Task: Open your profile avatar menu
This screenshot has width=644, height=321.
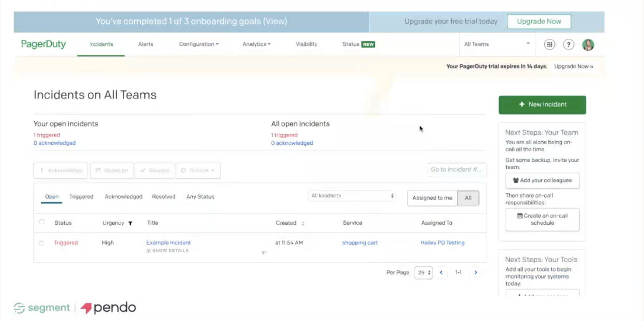Action: (588, 45)
